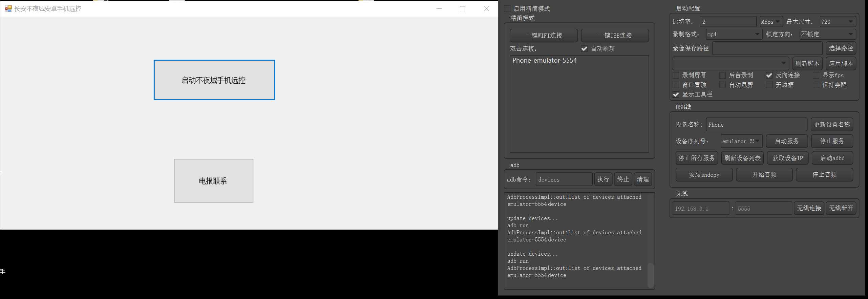Click the 刷新设备列表 button
The image size is (868, 299).
point(742,158)
